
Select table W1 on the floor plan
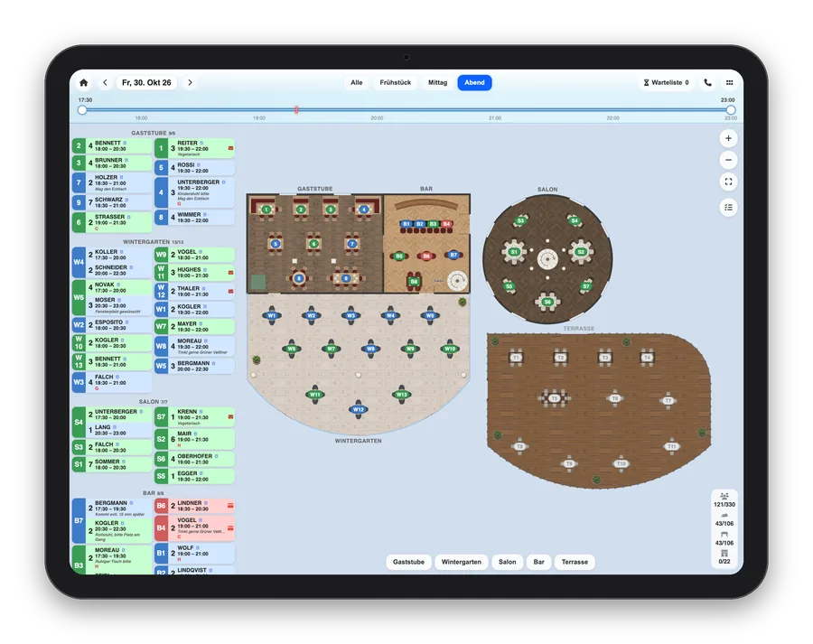272,315
